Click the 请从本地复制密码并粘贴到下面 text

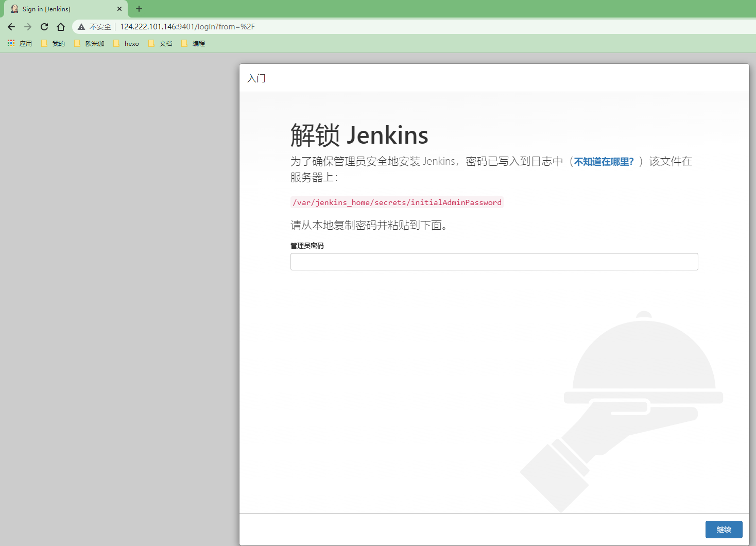(369, 225)
